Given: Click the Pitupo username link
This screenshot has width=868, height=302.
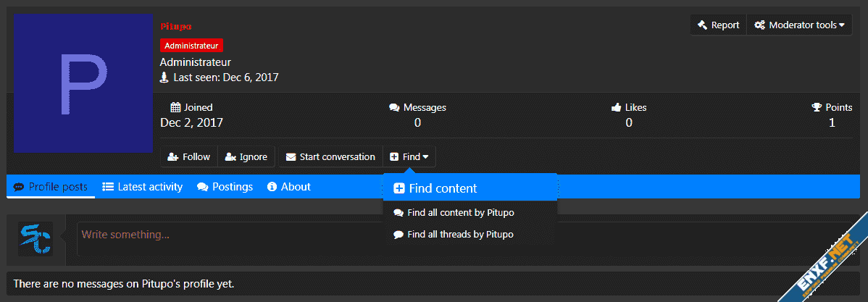Looking at the screenshot, I should tap(175, 26).
